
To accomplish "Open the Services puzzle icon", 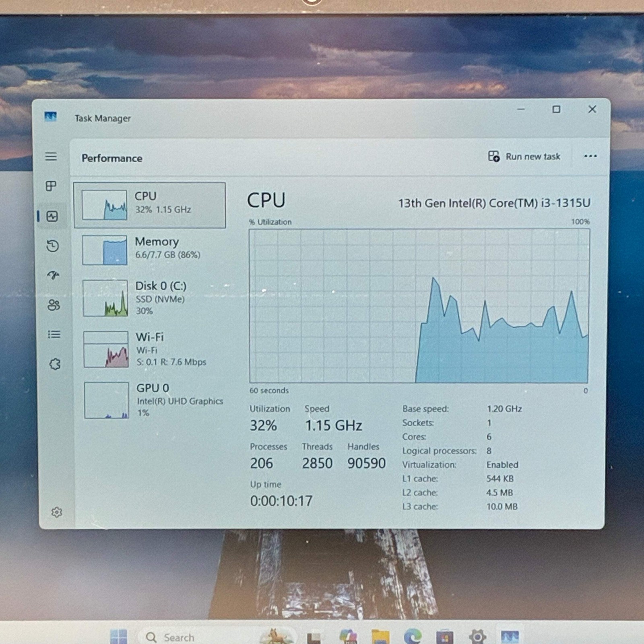I will tap(55, 364).
